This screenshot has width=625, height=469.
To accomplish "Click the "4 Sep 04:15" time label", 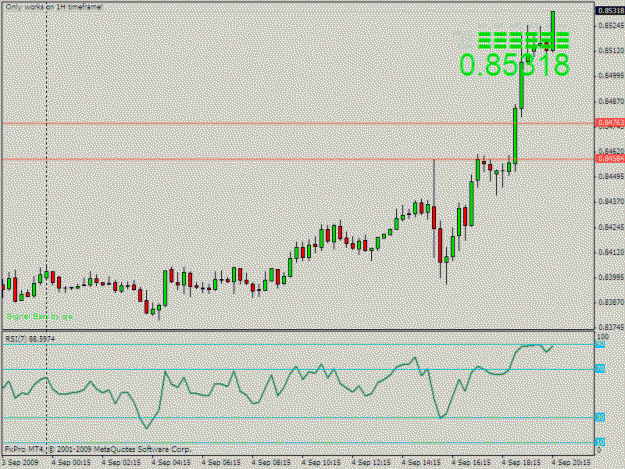I will [171, 462].
